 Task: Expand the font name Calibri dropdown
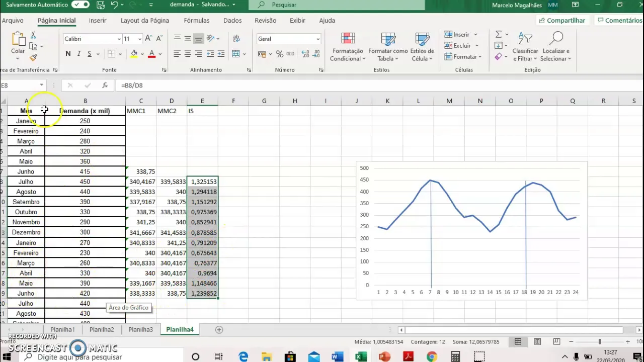click(x=119, y=39)
